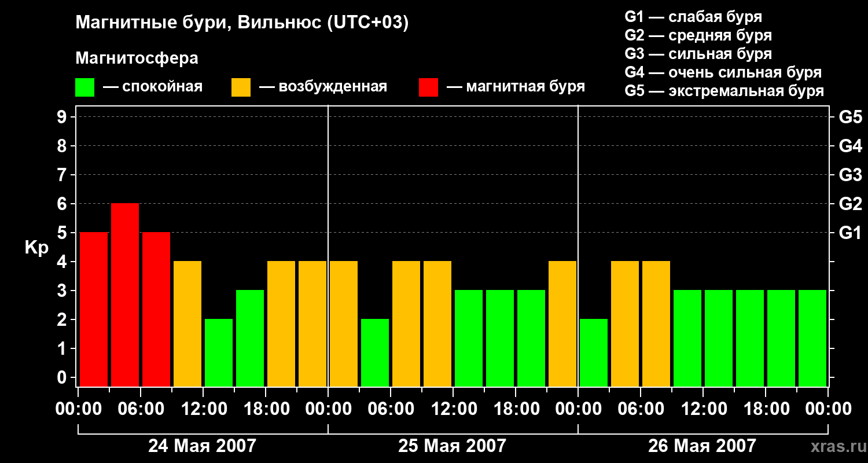Click the '06:00' time label for 26 Мая

coord(641,409)
